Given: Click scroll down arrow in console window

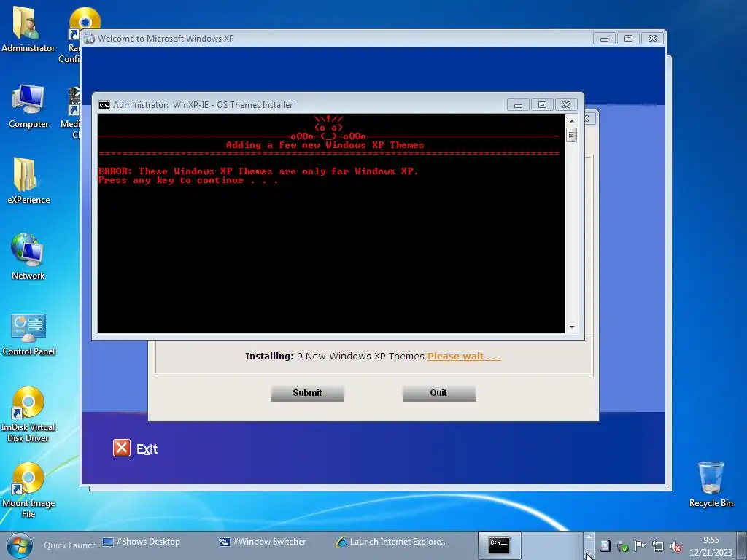Looking at the screenshot, I should (572, 327).
